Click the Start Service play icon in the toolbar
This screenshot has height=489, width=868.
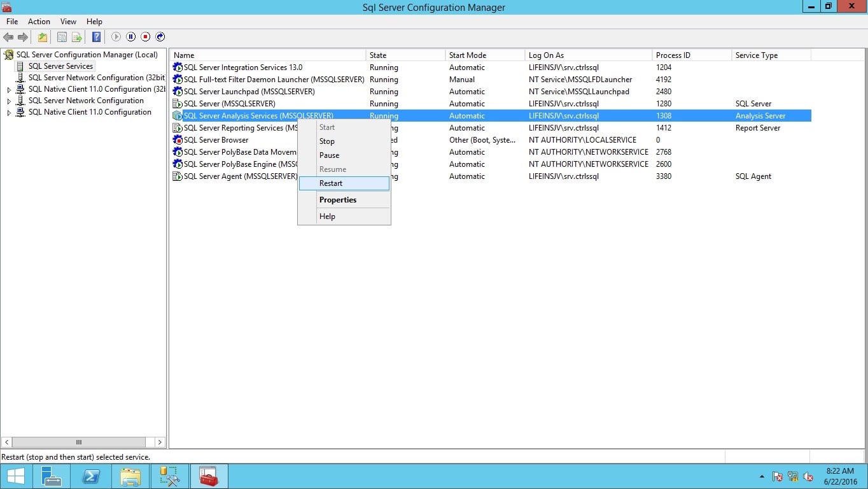[116, 37]
